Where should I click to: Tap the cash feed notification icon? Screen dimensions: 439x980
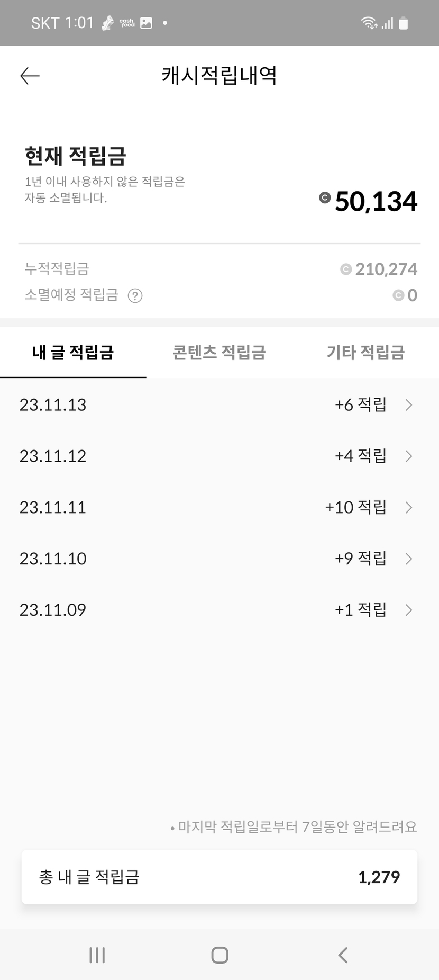127,23
